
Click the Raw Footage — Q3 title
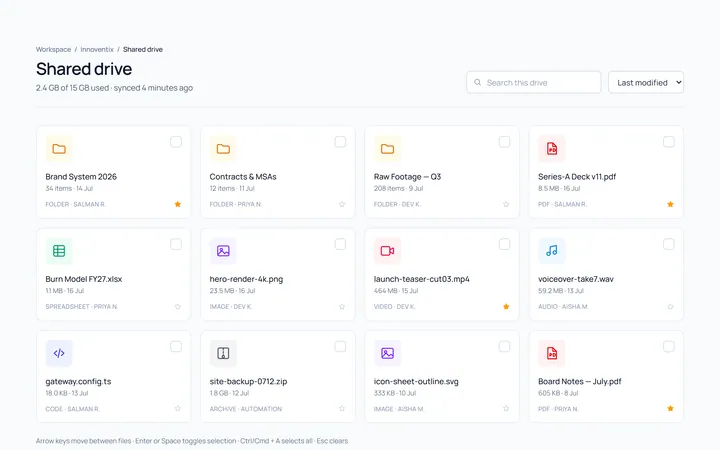click(x=407, y=176)
